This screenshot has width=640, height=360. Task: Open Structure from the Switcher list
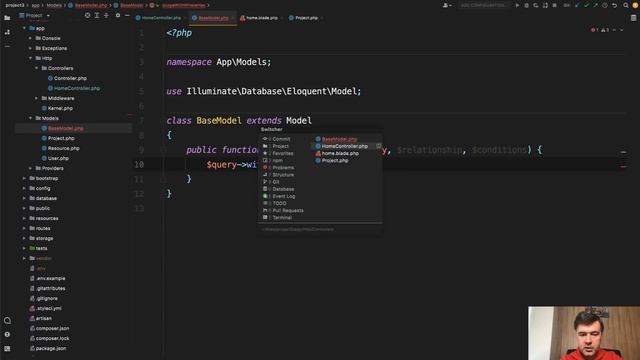click(x=283, y=175)
